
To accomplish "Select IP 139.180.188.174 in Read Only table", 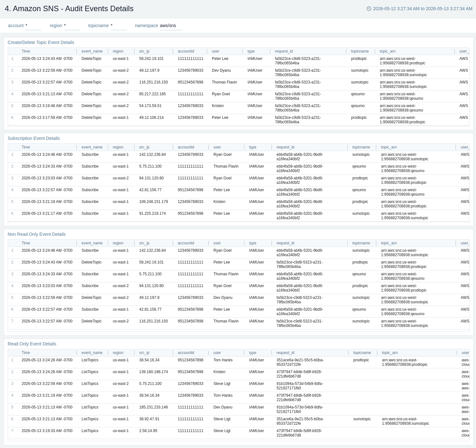I will [x=154, y=372].
